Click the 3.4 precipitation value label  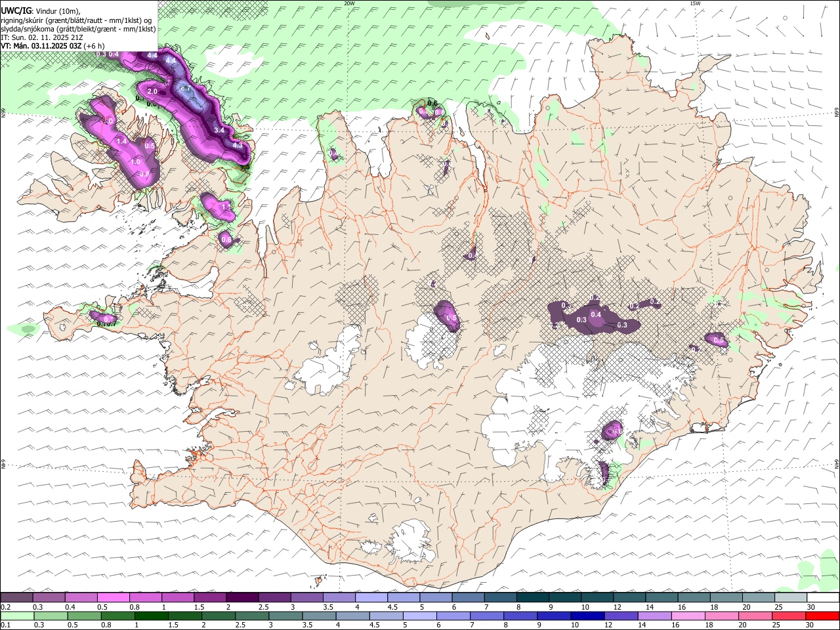(x=219, y=130)
